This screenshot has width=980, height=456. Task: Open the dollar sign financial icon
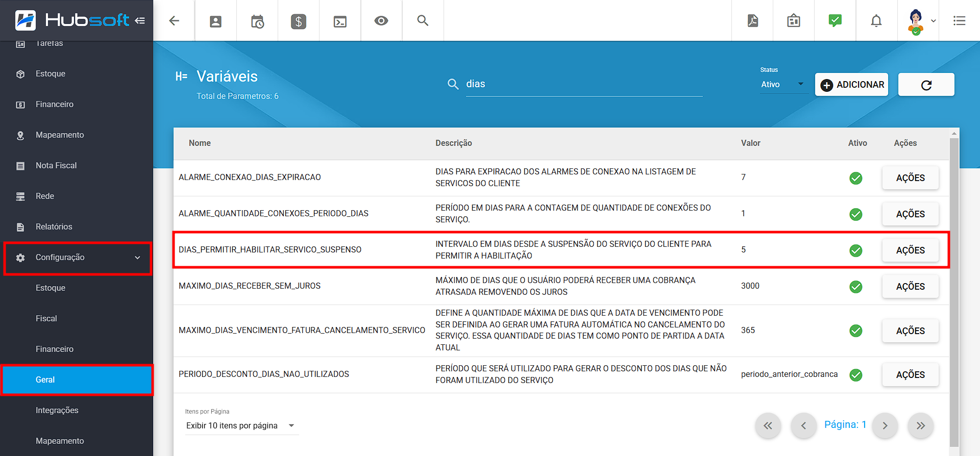[x=299, y=21]
